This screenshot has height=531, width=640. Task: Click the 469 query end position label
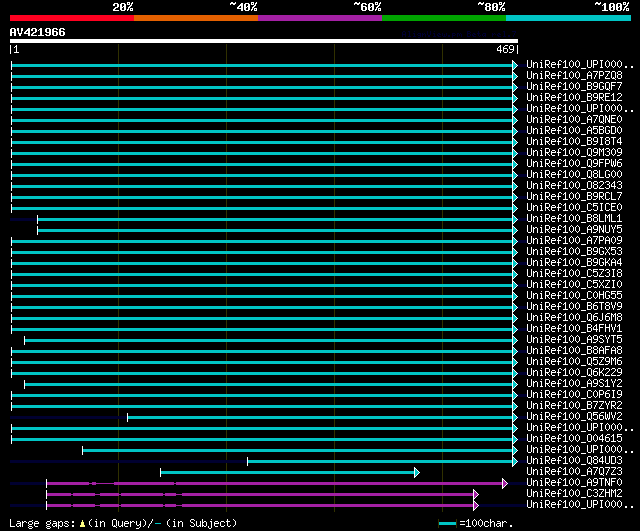505,49
